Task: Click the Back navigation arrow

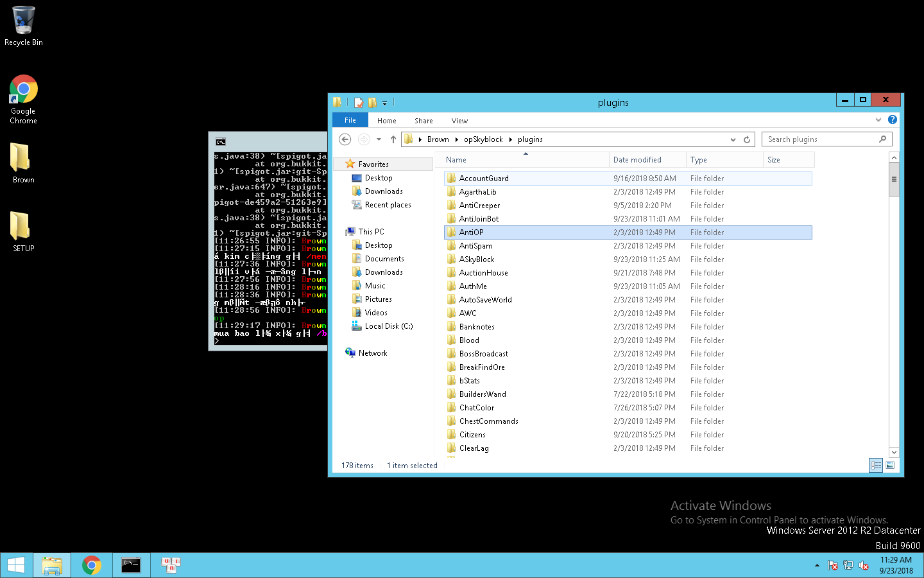Action: pos(345,139)
